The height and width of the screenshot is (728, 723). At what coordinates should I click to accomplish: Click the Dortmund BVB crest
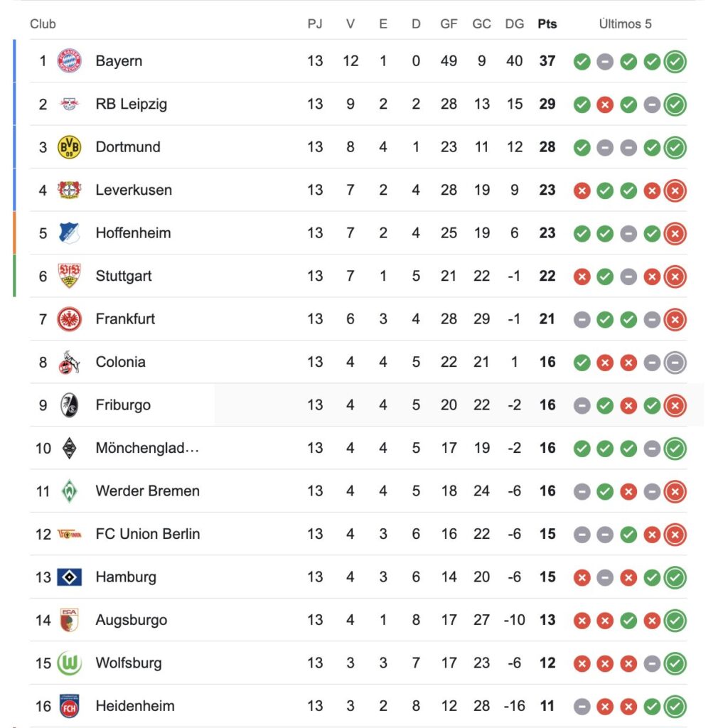tap(70, 147)
